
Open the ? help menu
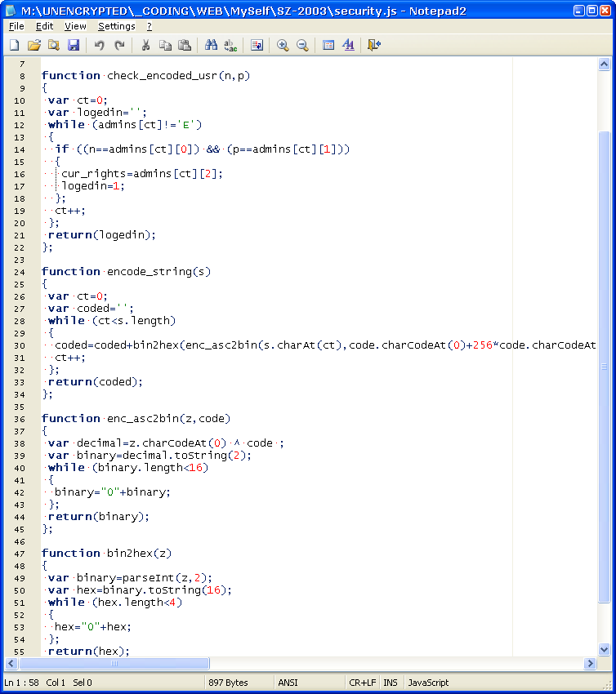(150, 27)
